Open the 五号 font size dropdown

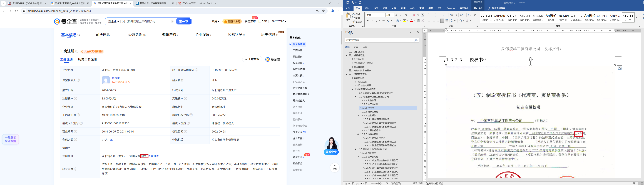[393, 15]
